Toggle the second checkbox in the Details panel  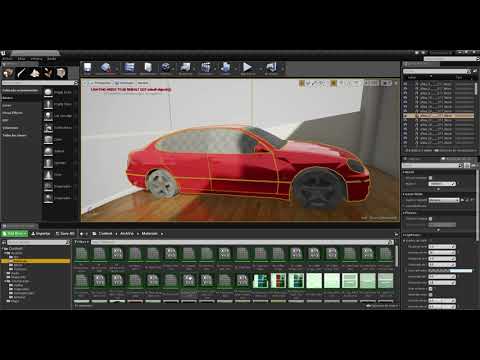[x=430, y=219]
